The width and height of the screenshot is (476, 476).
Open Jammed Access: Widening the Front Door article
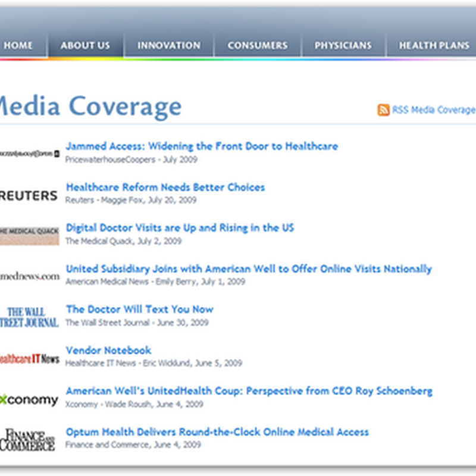point(202,146)
